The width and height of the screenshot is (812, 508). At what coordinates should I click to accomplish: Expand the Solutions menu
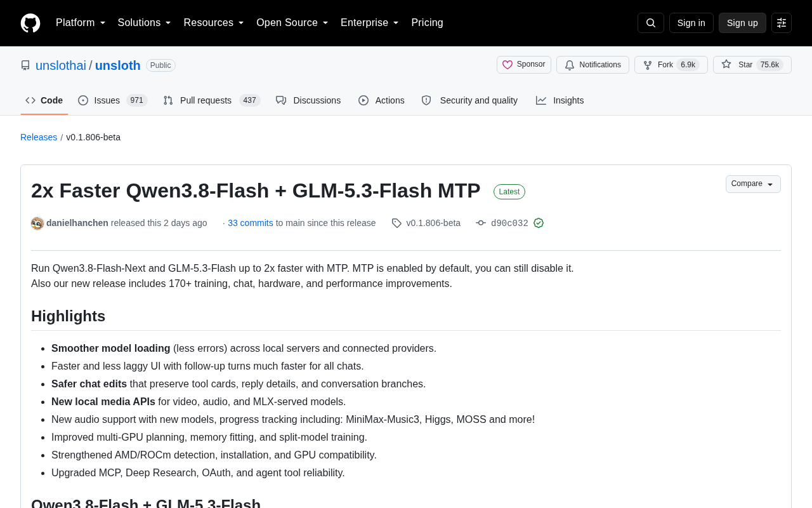(x=145, y=23)
